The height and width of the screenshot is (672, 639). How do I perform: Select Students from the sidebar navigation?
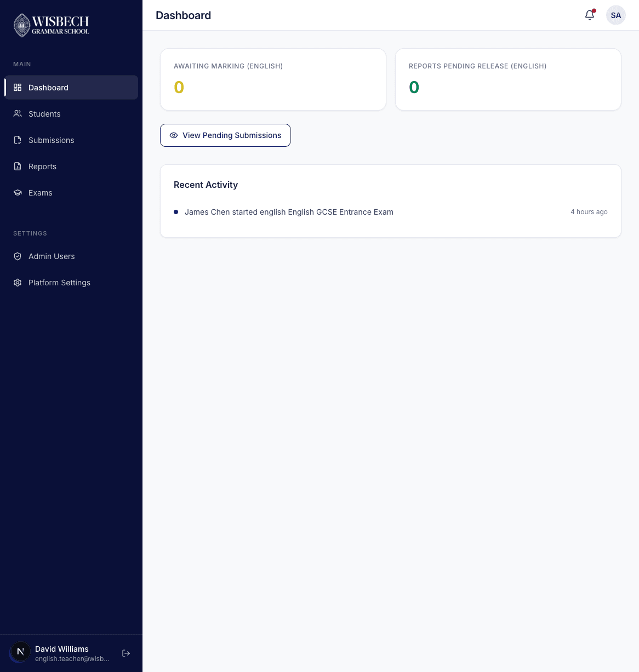[44, 113]
